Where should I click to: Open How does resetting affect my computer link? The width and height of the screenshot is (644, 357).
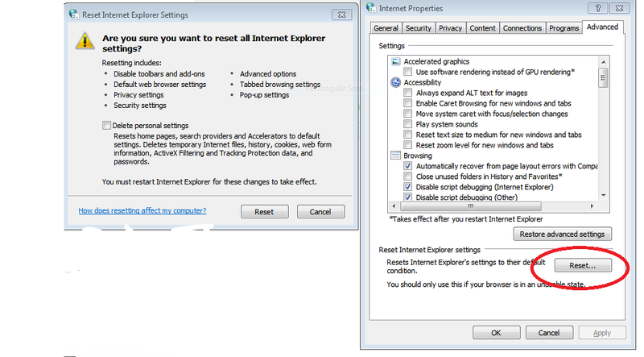142,210
